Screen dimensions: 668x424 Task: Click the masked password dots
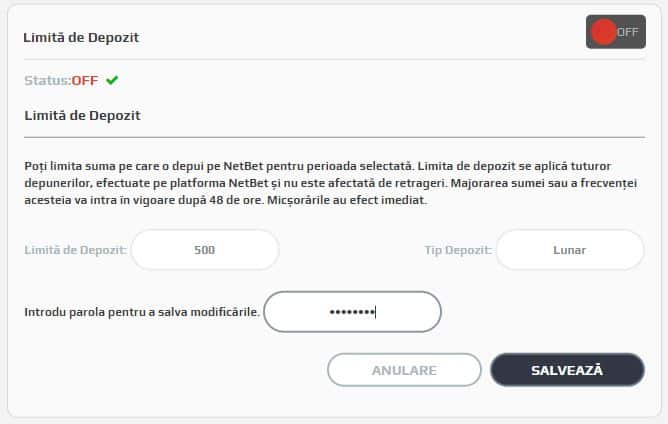click(351, 312)
